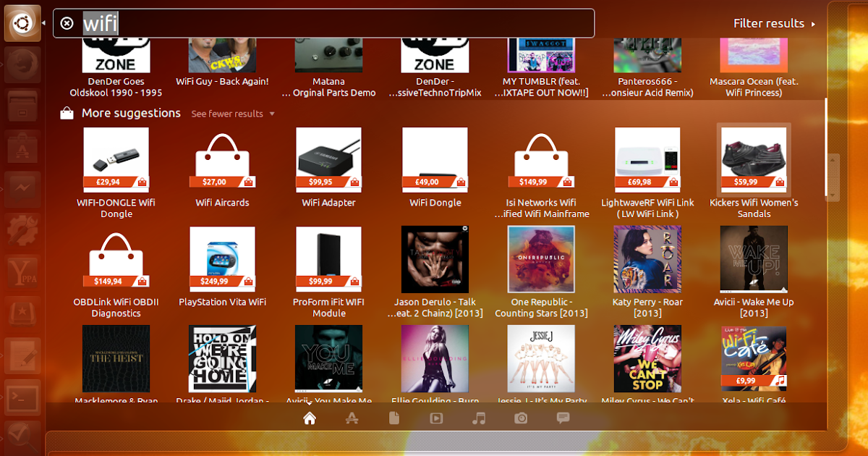The height and width of the screenshot is (456, 868).
Task: Open Drake Hold On We're Going Home
Action: (x=222, y=364)
